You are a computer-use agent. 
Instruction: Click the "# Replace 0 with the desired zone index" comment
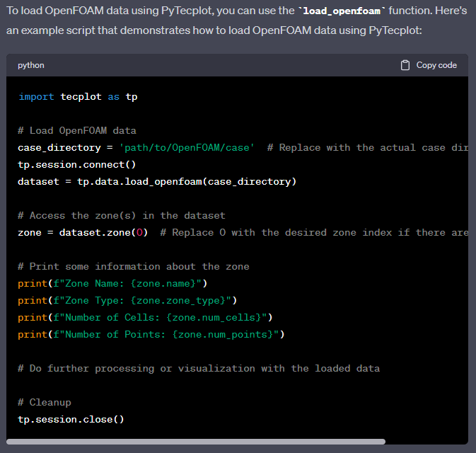point(314,233)
